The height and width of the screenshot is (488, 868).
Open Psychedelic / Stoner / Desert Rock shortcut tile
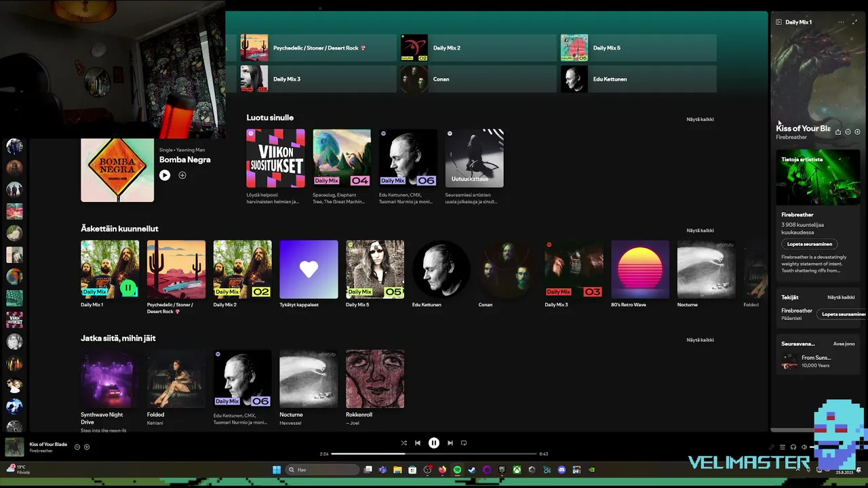click(x=317, y=48)
